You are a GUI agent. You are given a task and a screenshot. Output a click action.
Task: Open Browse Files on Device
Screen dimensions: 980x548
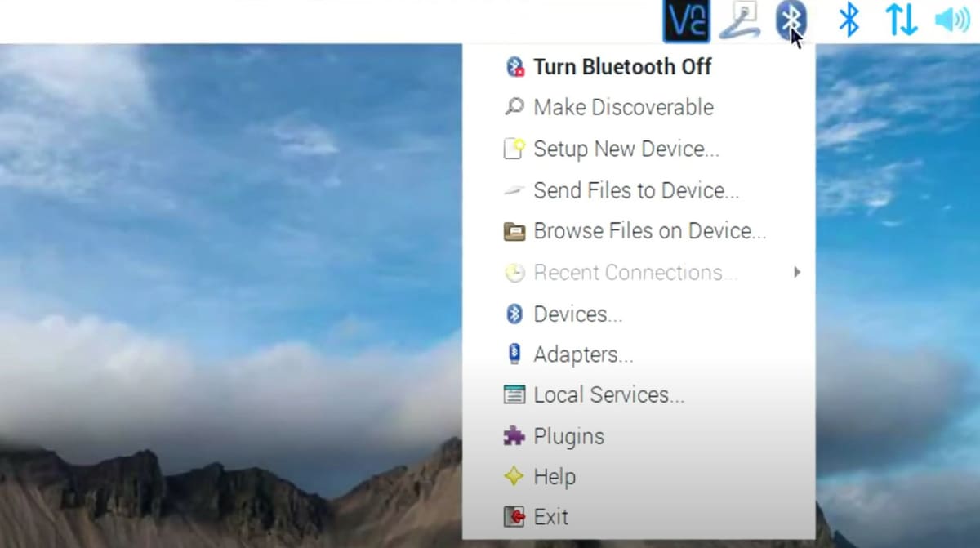(649, 231)
